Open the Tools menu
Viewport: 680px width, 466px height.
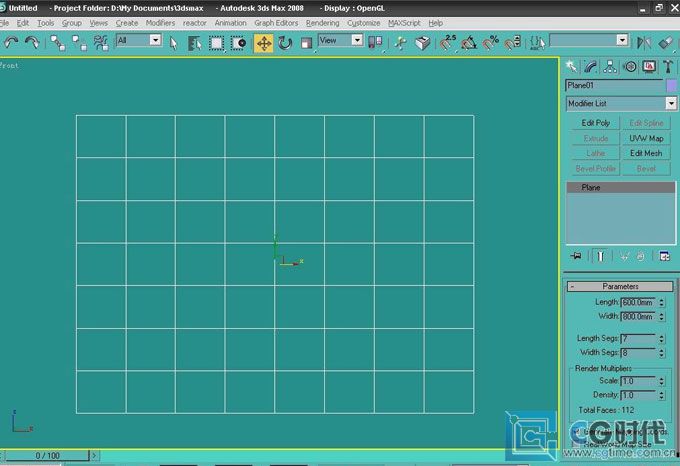pyautogui.click(x=46, y=23)
